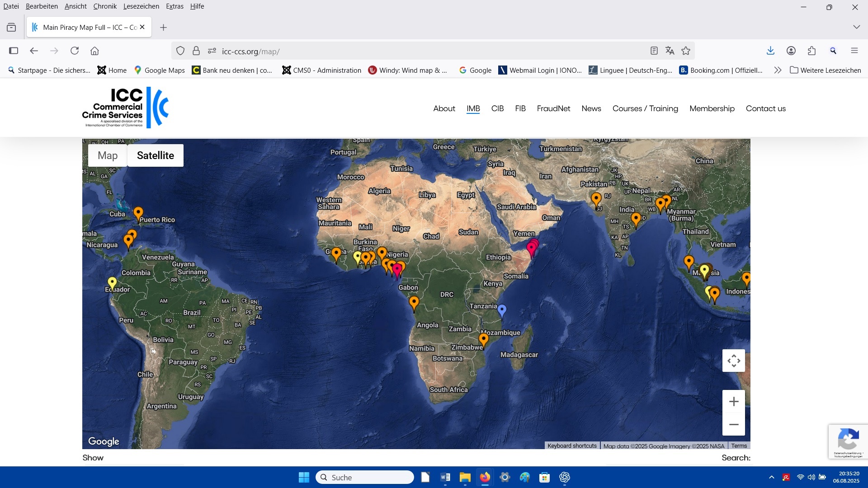This screenshot has width=868, height=488.
Task: Bookmark page with star icon
Action: click(x=686, y=51)
